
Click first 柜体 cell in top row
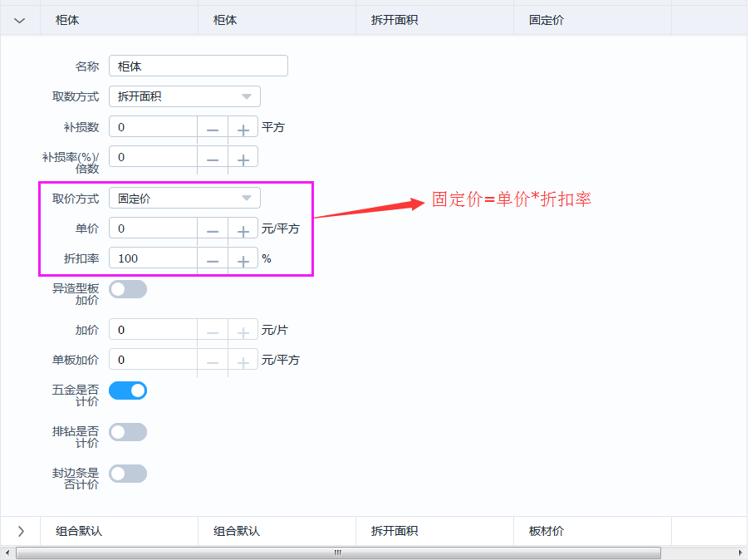tap(119, 20)
